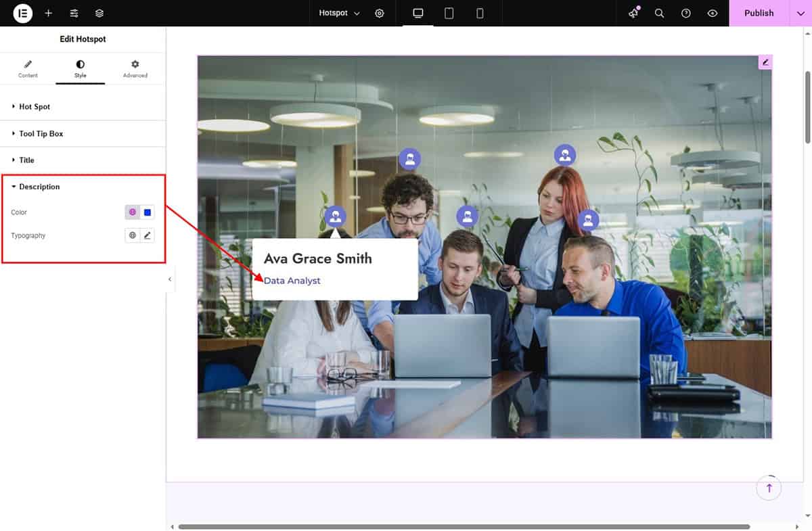Open the Publish options dropdown arrow
Image resolution: width=812 pixels, height=531 pixels.
800,13
